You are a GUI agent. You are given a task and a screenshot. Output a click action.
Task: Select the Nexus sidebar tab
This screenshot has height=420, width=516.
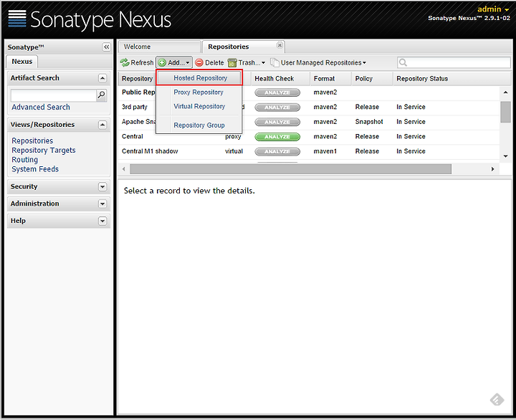pyautogui.click(x=22, y=62)
